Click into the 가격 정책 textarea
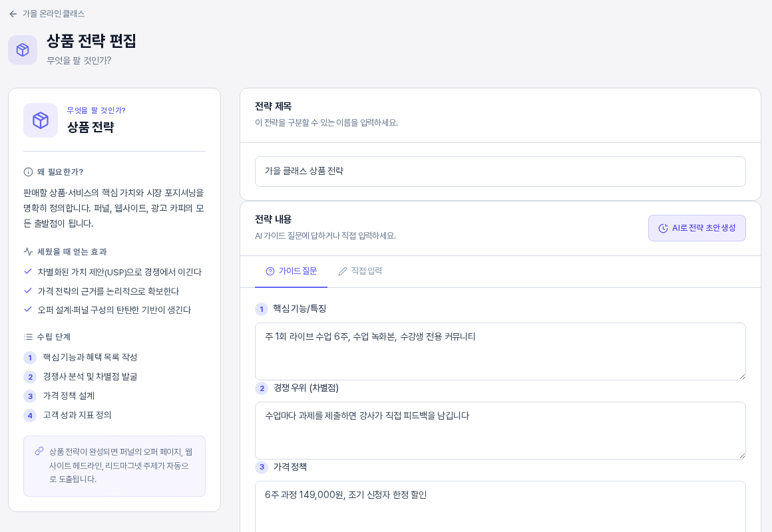The height and width of the screenshot is (532, 772). pyautogui.click(x=500, y=507)
